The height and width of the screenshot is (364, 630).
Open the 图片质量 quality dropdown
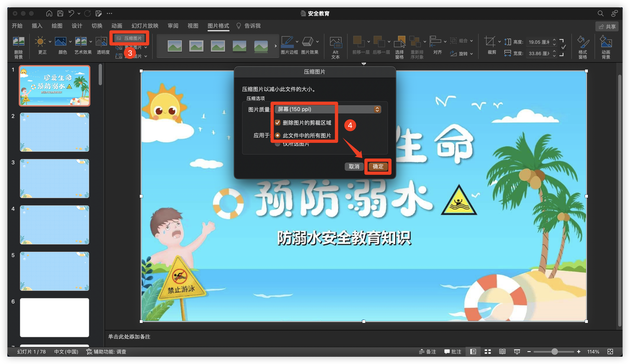click(x=328, y=109)
